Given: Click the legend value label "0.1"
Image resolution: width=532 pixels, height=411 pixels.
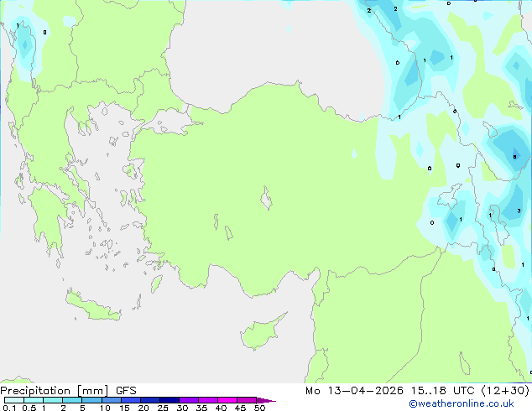Looking at the screenshot, I should (9, 408).
